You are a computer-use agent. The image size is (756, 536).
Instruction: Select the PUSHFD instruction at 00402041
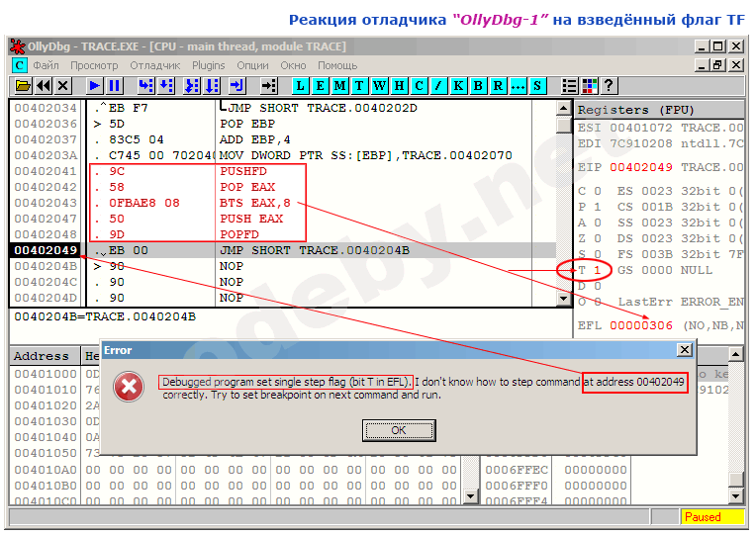(284, 171)
